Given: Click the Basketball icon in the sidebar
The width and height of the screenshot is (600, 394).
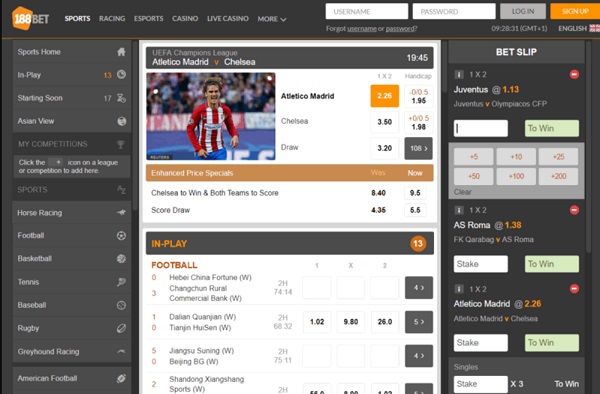Looking at the screenshot, I should pos(121,259).
